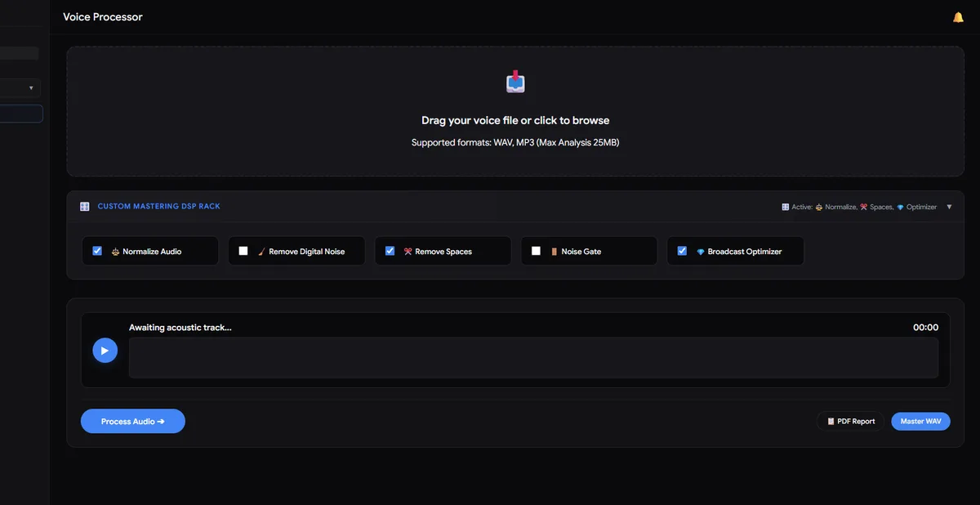The image size is (980, 505).
Task: Click the empty waveform track area
Action: coord(533,358)
